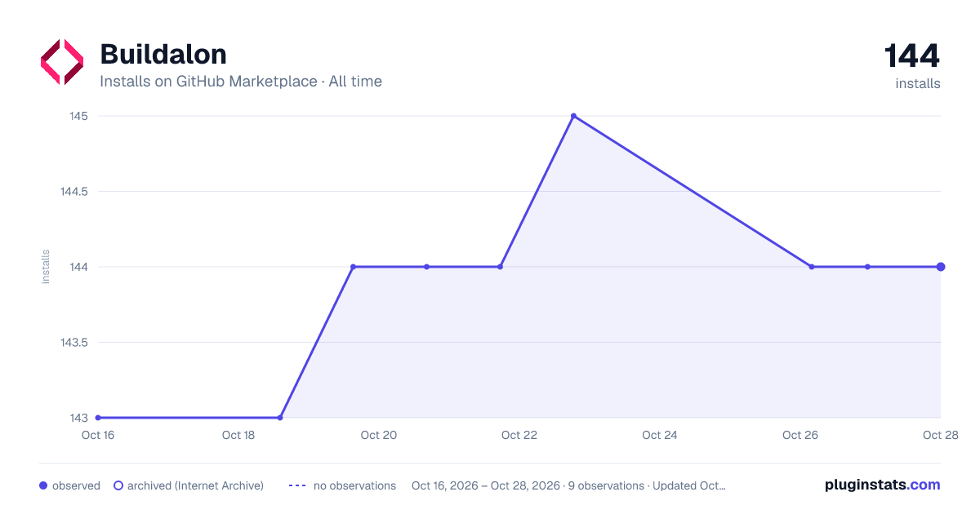
Task: Click the x-axis label Oct 28
Action: pyautogui.click(x=939, y=436)
